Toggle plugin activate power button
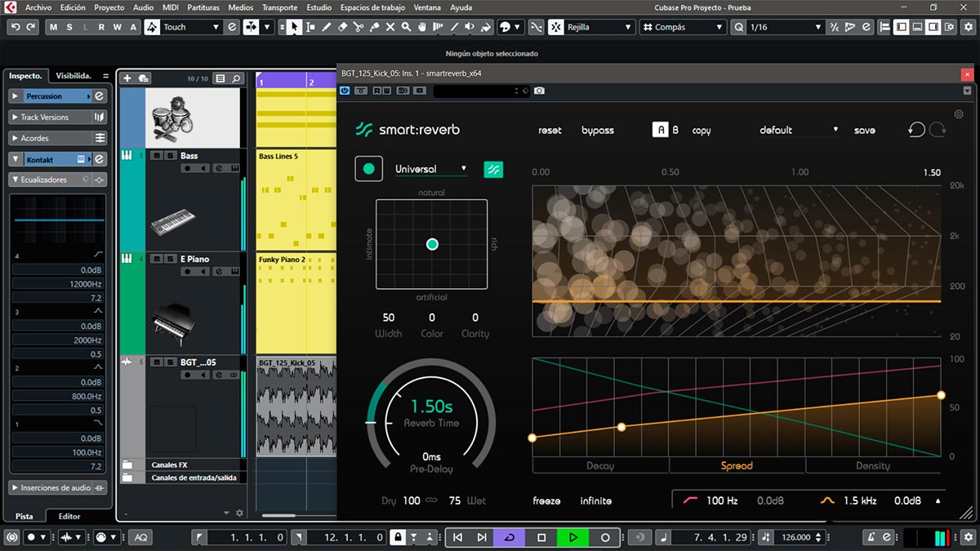This screenshot has height=551, width=980. point(345,91)
